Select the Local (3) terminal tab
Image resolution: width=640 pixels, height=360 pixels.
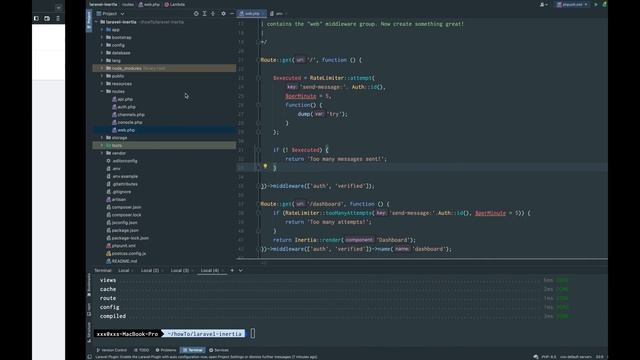tap(180, 270)
